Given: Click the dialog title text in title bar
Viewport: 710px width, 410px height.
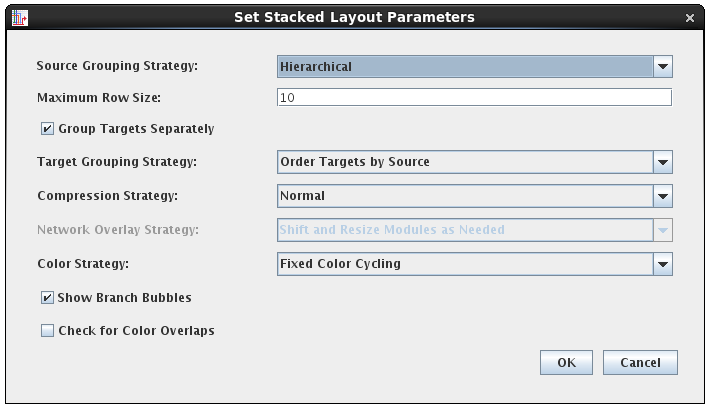Looking at the screenshot, I should click(x=354, y=17).
